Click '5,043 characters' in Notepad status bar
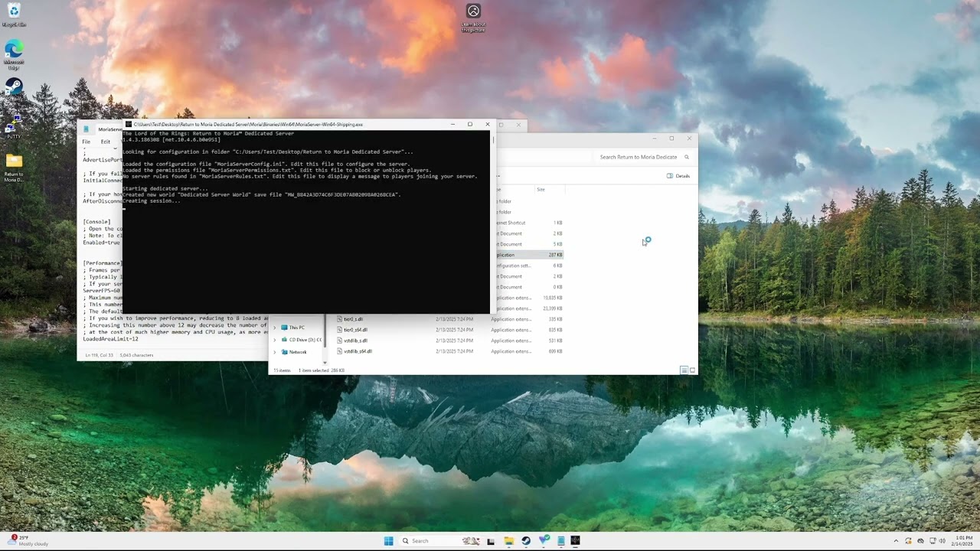The image size is (980, 551). (137, 355)
